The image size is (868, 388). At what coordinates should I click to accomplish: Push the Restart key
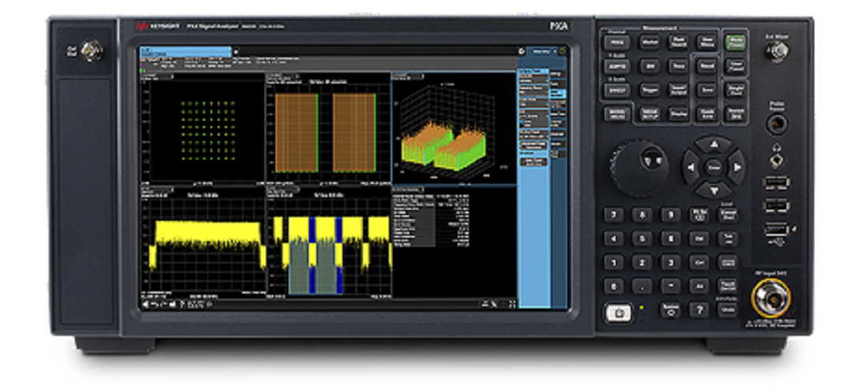click(735, 114)
